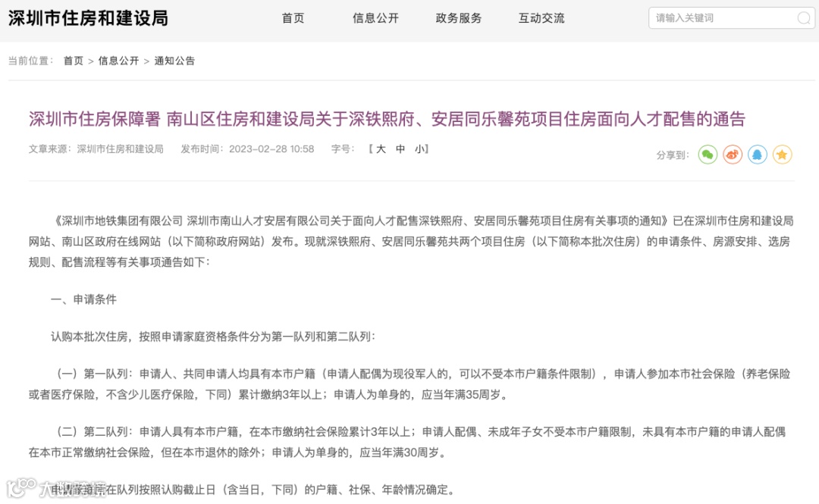This screenshot has height=504, width=819.
Task: Select 首页 in the breadcrumb trail
Action: (x=73, y=61)
